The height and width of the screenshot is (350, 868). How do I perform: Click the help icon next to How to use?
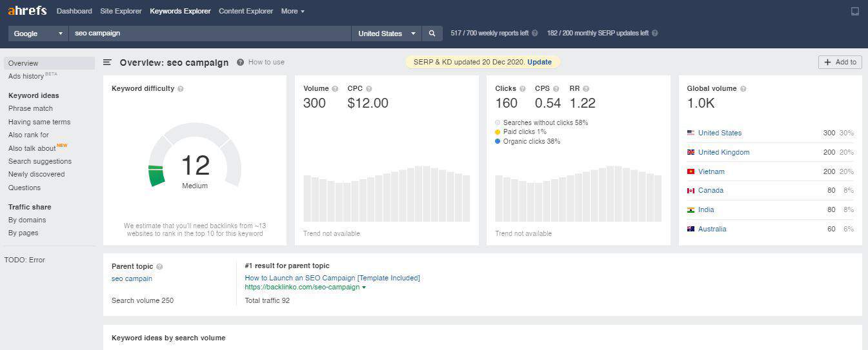(240, 63)
